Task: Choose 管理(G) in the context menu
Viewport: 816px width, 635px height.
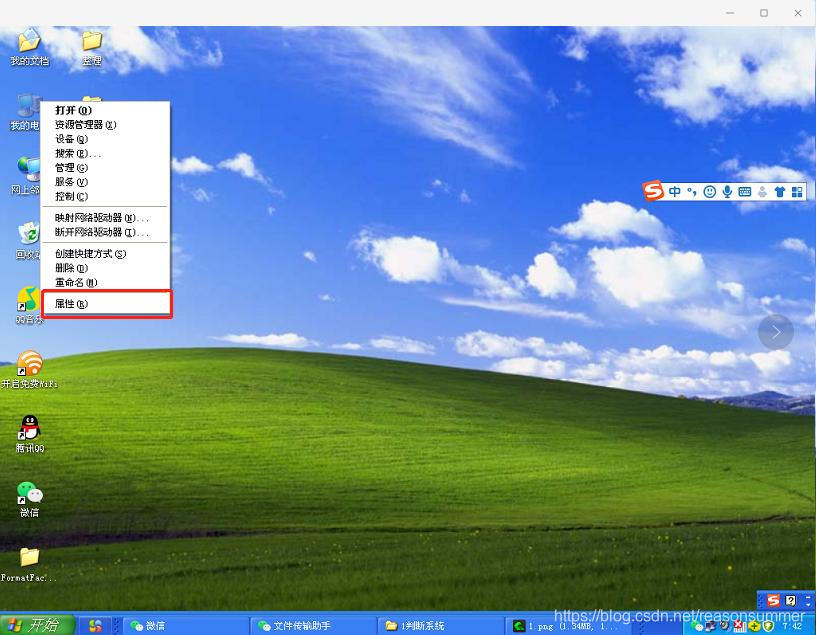Action: (105, 168)
